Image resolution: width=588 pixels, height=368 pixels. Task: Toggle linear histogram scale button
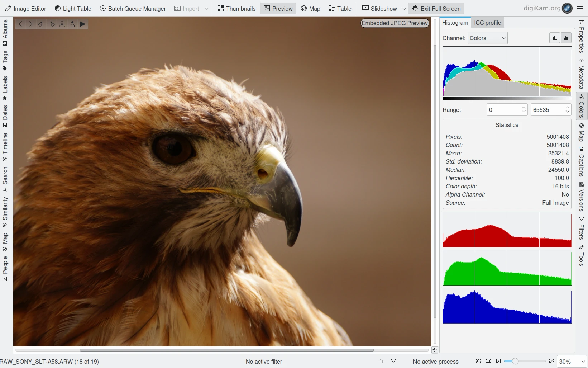tap(555, 38)
